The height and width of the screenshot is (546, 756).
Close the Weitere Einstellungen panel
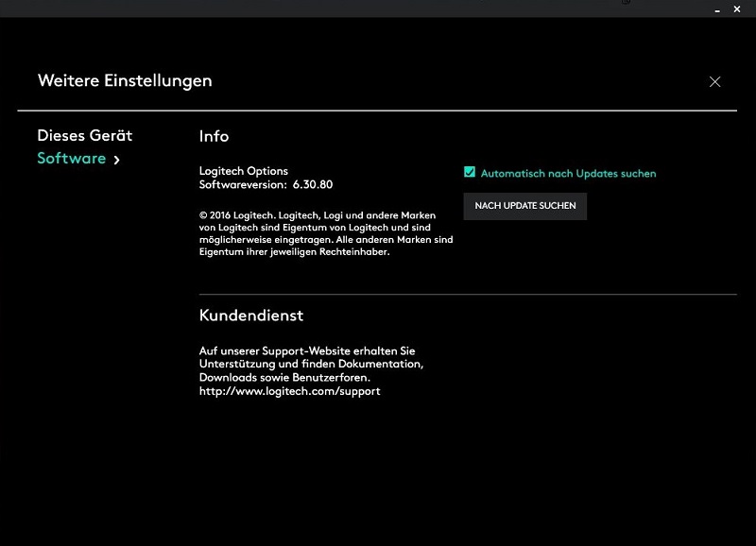click(x=714, y=82)
